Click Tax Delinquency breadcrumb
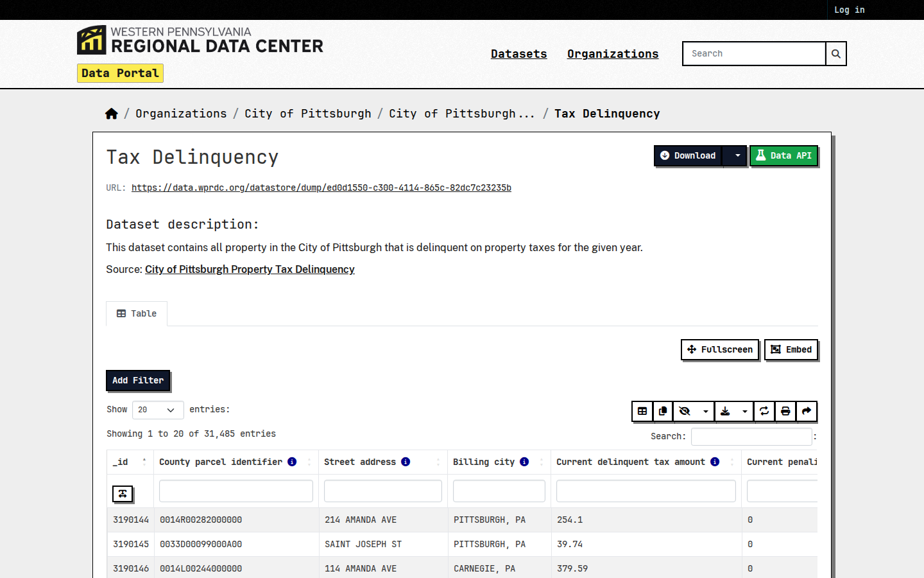 [x=607, y=114]
